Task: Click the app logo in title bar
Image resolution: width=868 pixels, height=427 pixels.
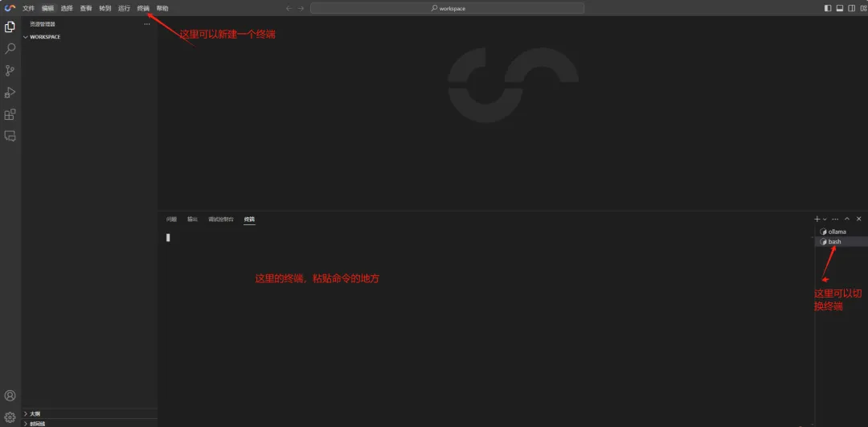Action: coord(10,8)
